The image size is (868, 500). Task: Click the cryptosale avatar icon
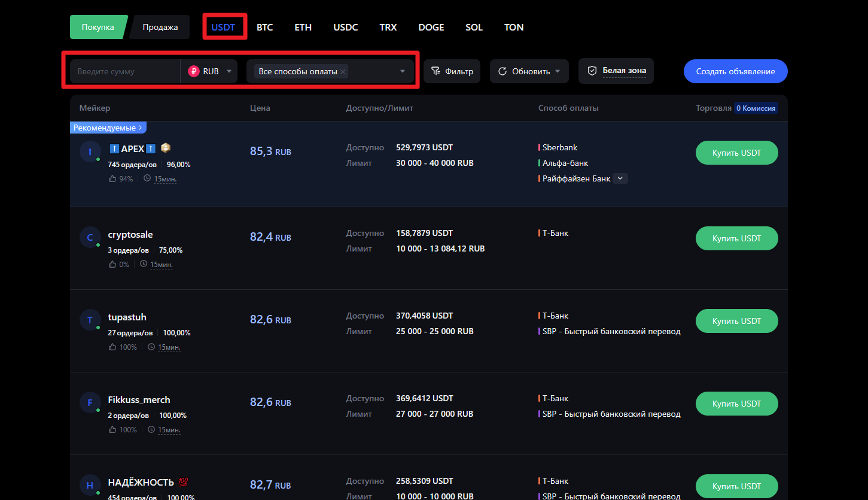(90, 237)
